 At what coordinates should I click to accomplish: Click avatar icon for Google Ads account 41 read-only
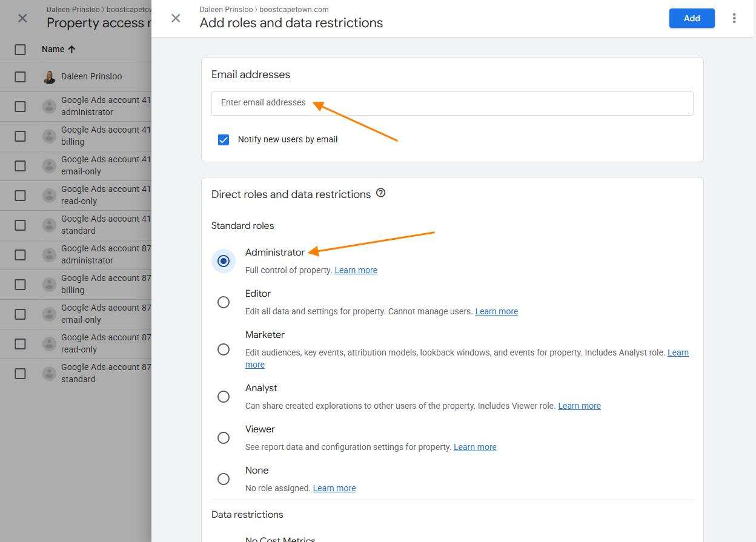tap(50, 196)
